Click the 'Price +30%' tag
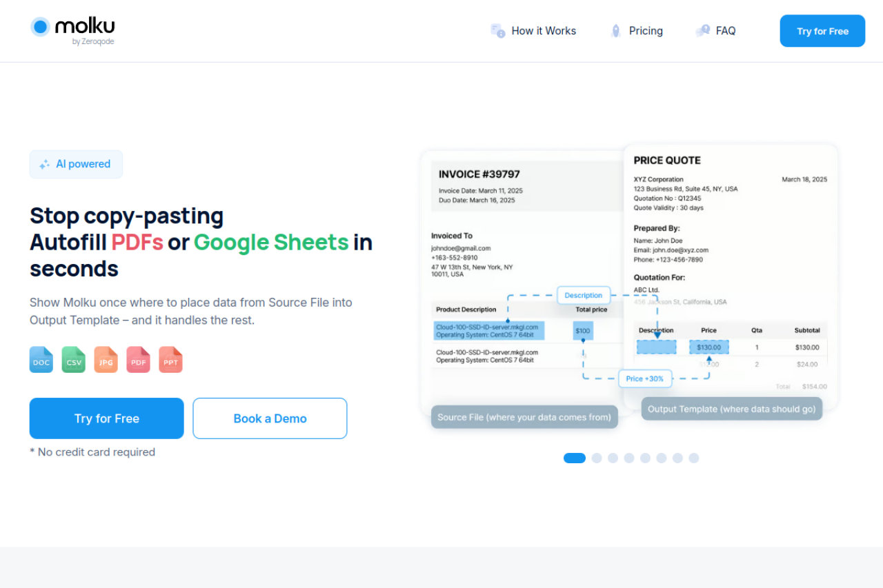This screenshot has height=588, width=883. [x=645, y=378]
